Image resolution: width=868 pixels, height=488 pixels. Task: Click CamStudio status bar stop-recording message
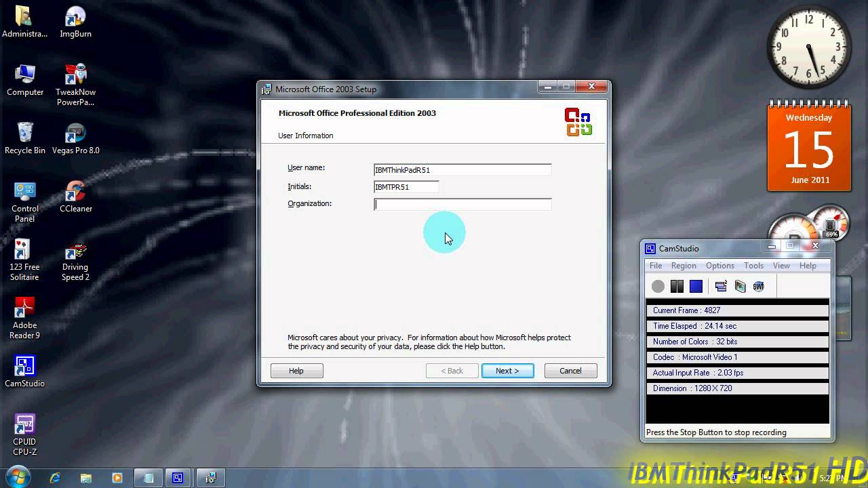pyautogui.click(x=716, y=432)
